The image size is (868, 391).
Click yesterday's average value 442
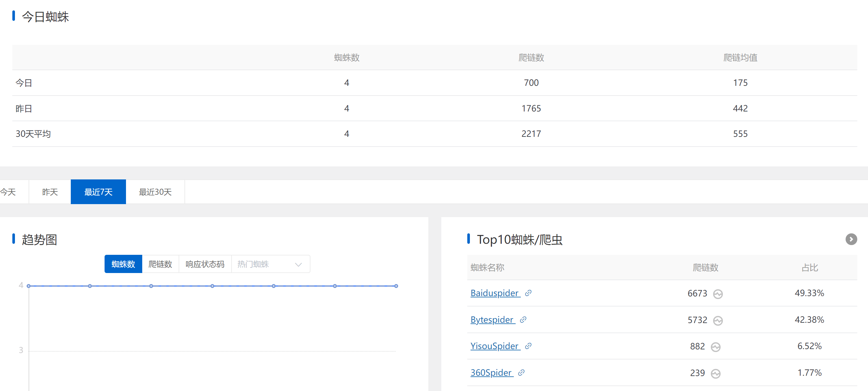point(740,109)
